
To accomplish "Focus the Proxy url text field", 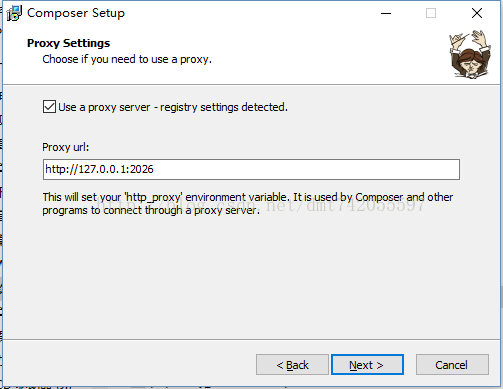I will coord(251,169).
